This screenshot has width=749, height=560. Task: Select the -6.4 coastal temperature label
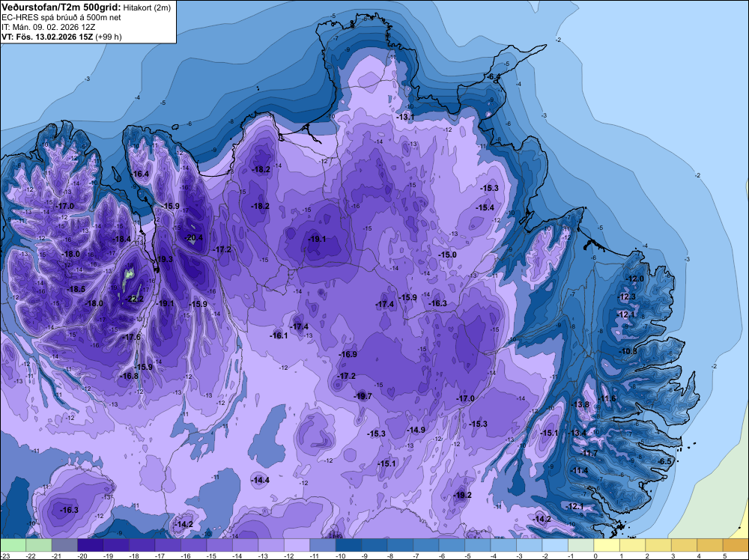tap(494, 77)
